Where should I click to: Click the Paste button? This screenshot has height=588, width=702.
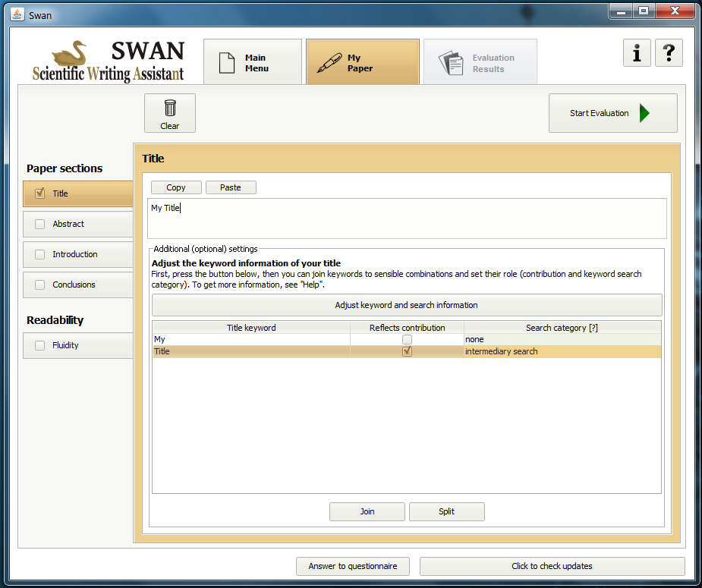(x=231, y=187)
